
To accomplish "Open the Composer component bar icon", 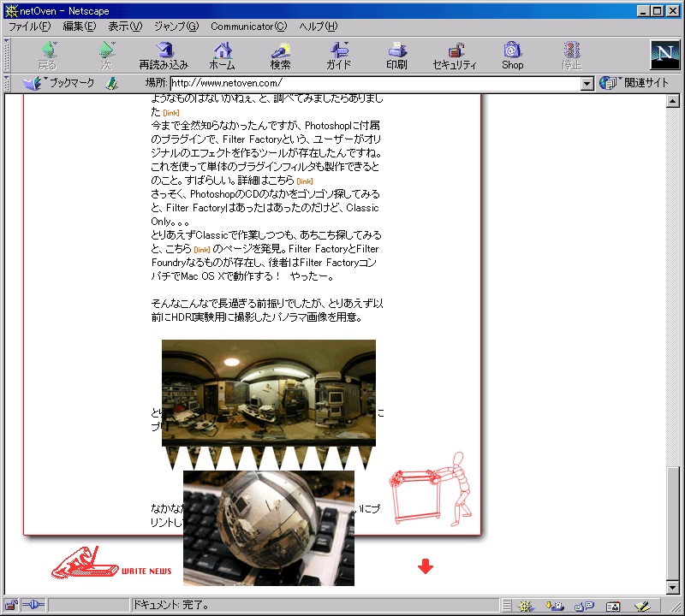I will point(643,606).
